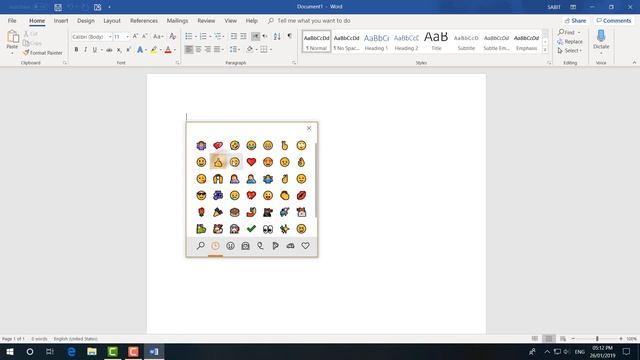Insert the eyes emoji
The height and width of the screenshot is (360, 640).
(268, 229)
